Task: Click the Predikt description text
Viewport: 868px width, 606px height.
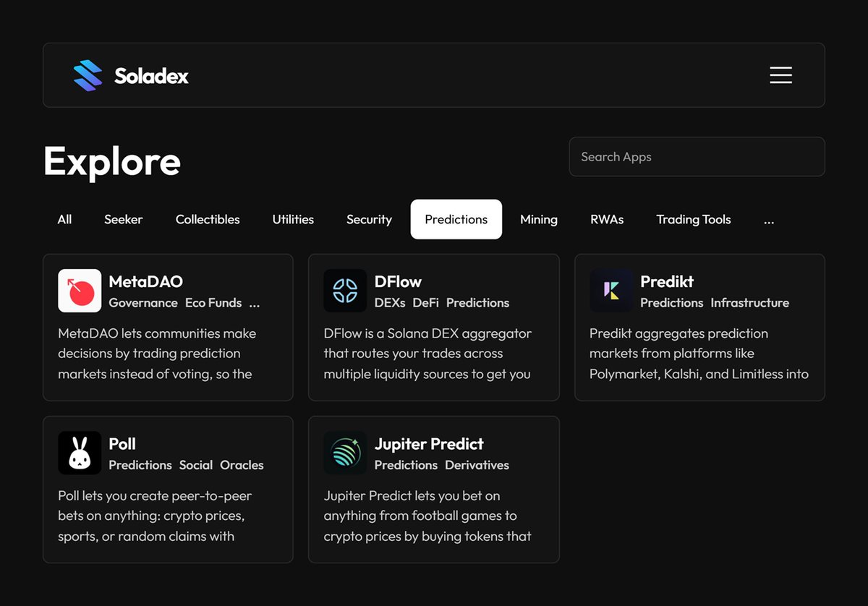Action: click(699, 354)
